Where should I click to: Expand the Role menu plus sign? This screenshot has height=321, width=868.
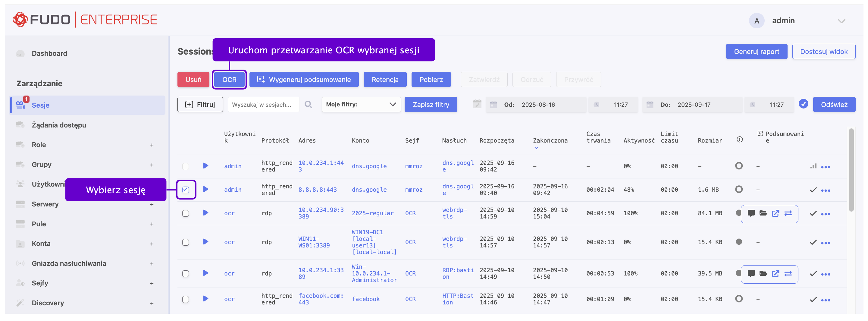[152, 145]
